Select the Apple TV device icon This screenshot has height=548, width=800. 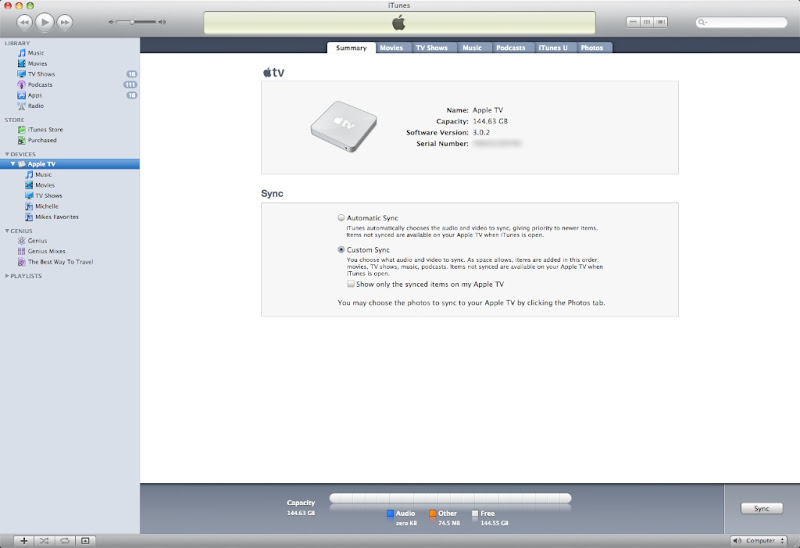[x=22, y=164]
